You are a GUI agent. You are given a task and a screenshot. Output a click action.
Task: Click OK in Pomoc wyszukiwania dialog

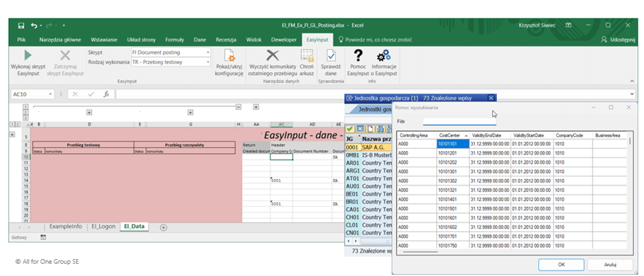(x=561, y=264)
